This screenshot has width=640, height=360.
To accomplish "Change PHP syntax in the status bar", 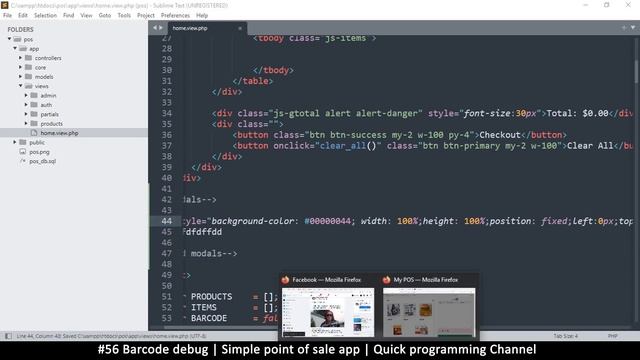I will tap(612, 336).
